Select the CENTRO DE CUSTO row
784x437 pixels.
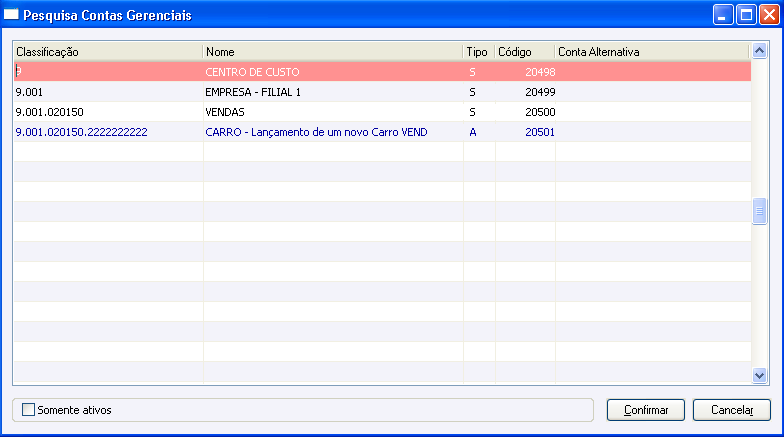point(382,72)
